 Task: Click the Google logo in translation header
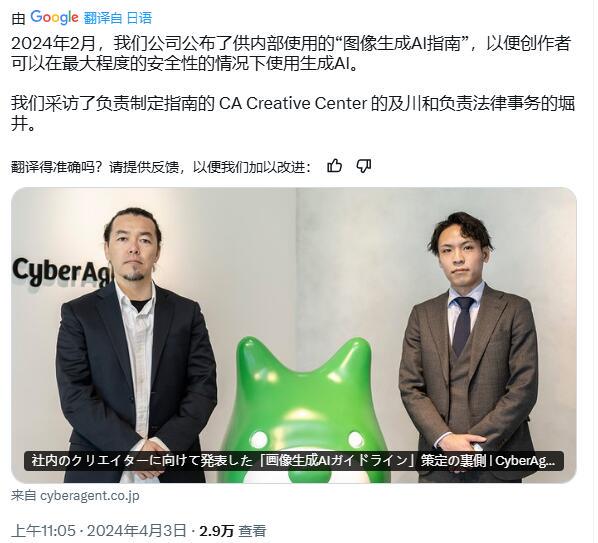tap(55, 17)
